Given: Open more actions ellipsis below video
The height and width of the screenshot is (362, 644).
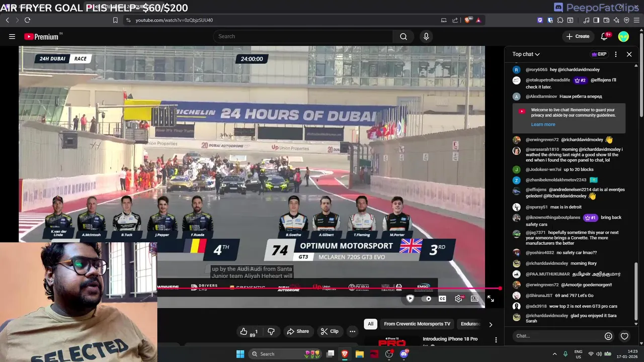Looking at the screenshot, I should (x=352, y=331).
